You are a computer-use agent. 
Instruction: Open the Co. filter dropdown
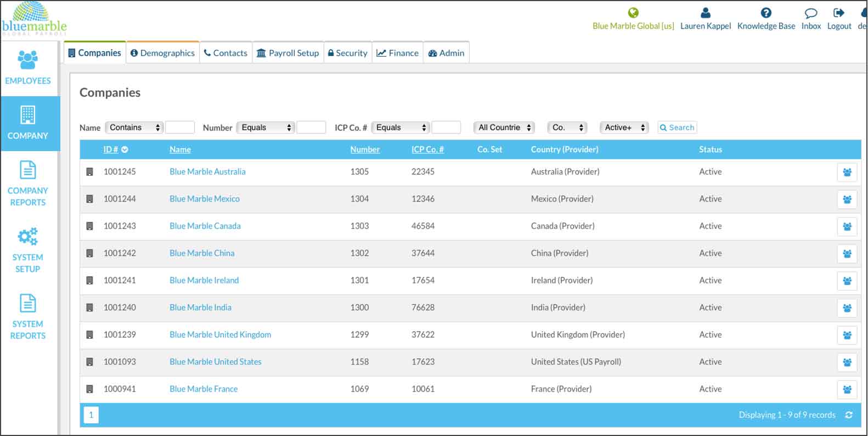(x=567, y=127)
